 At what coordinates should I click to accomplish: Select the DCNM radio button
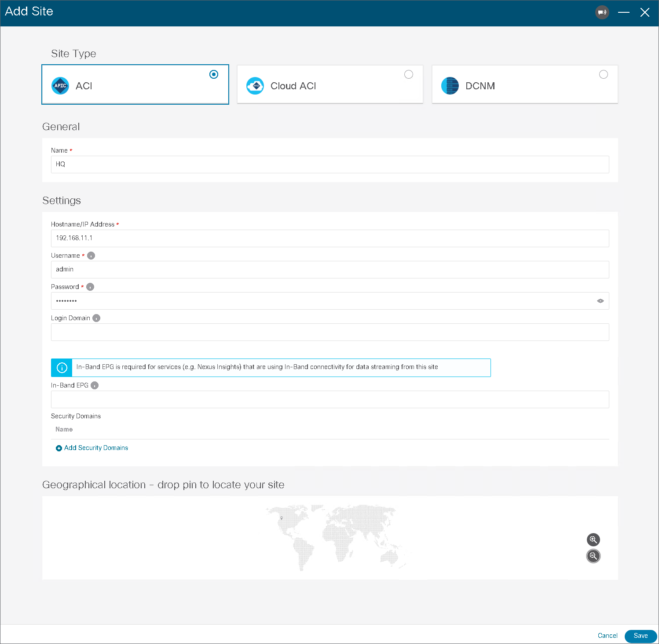click(x=604, y=74)
